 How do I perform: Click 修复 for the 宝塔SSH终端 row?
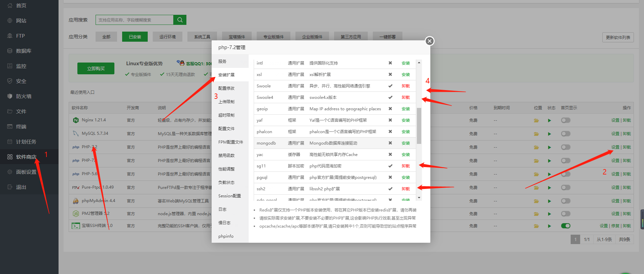point(615,226)
